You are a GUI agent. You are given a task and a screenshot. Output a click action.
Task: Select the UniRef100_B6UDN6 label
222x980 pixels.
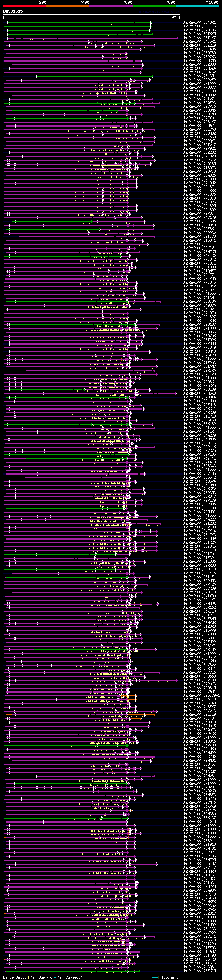199,110
